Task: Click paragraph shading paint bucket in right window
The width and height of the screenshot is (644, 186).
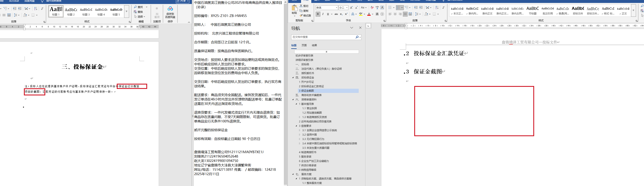Action: (x=426, y=14)
